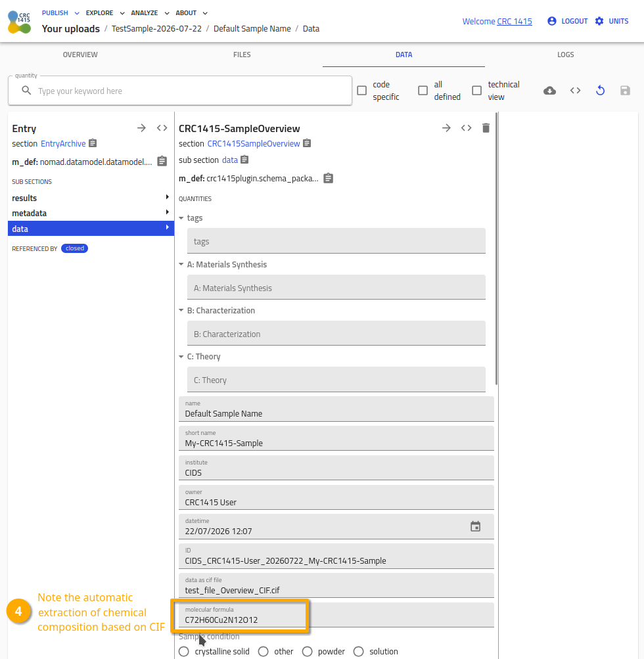The width and height of the screenshot is (644, 659).
Task: Click the reload entry icon
Action: (600, 91)
